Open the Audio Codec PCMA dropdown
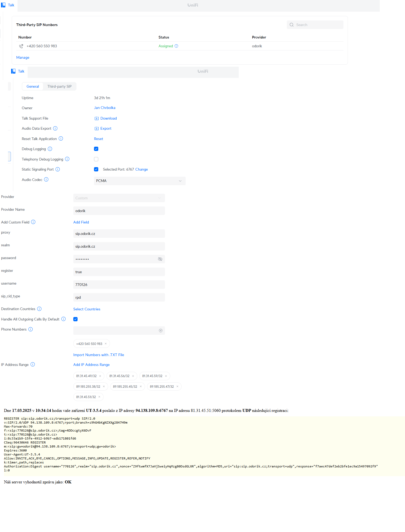Screen dimensions: 405x532 [x=140, y=181]
